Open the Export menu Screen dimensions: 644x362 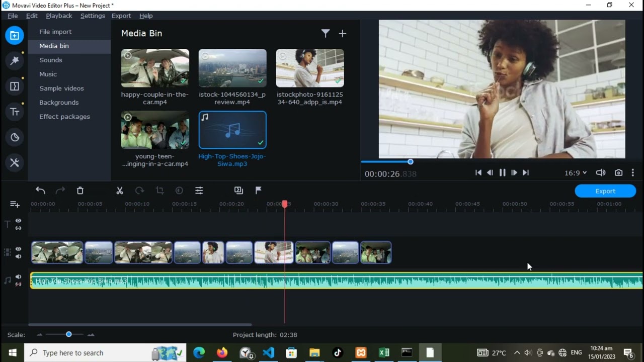121,16
